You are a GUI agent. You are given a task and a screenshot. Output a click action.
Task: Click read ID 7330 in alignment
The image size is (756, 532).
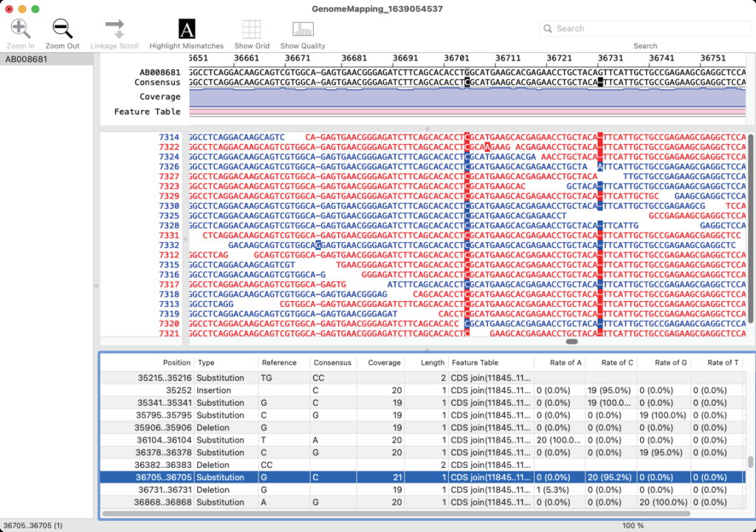pyautogui.click(x=169, y=206)
